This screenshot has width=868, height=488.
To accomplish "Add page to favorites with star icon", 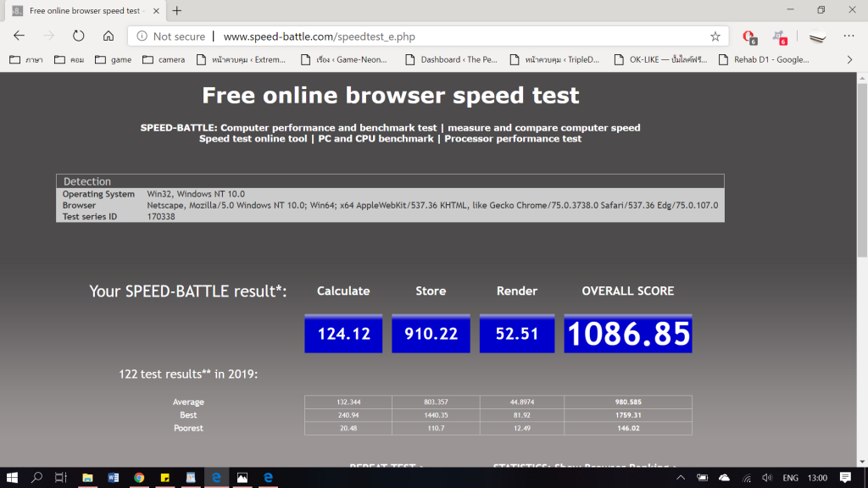I will tap(715, 36).
